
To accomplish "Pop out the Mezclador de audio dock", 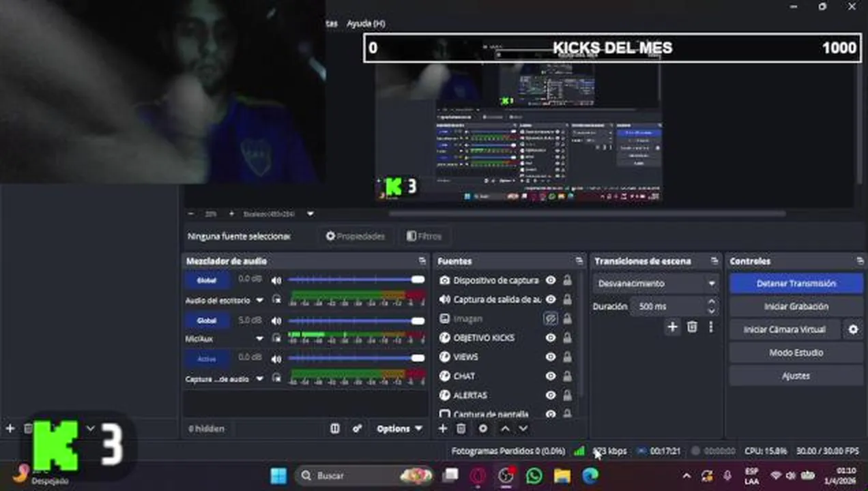I will (422, 261).
